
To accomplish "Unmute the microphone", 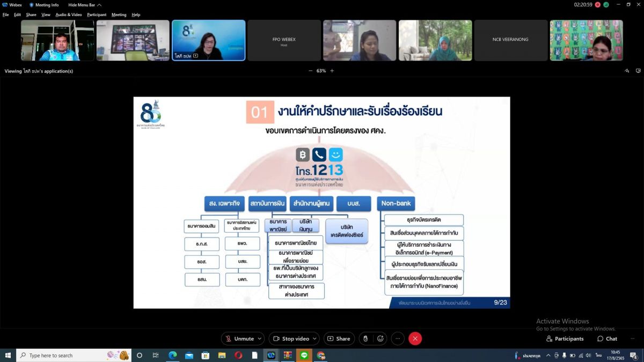I will (239, 338).
